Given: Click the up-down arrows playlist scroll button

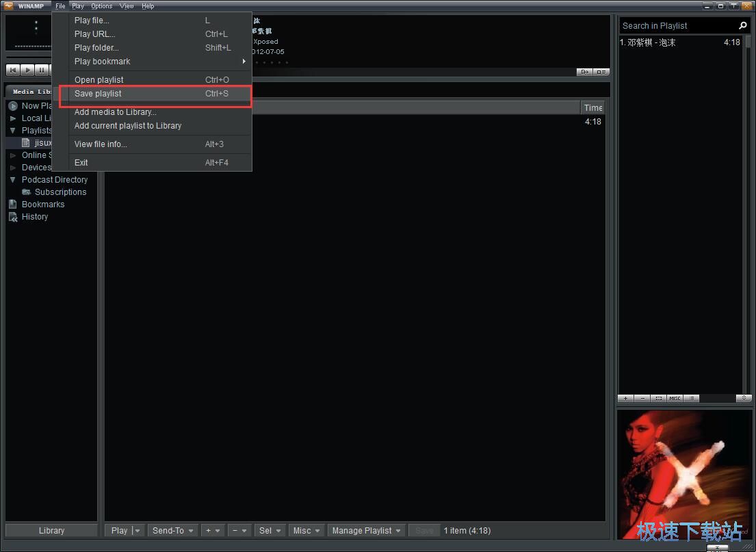Looking at the screenshot, I should tap(744, 398).
